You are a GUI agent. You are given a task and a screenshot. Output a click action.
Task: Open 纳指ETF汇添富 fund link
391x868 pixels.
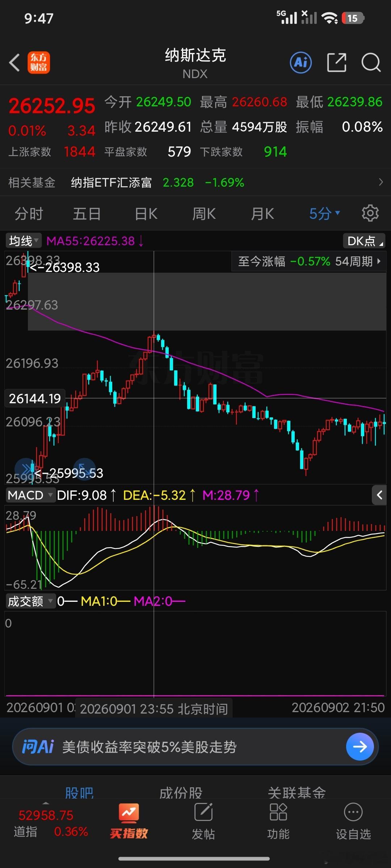111,182
